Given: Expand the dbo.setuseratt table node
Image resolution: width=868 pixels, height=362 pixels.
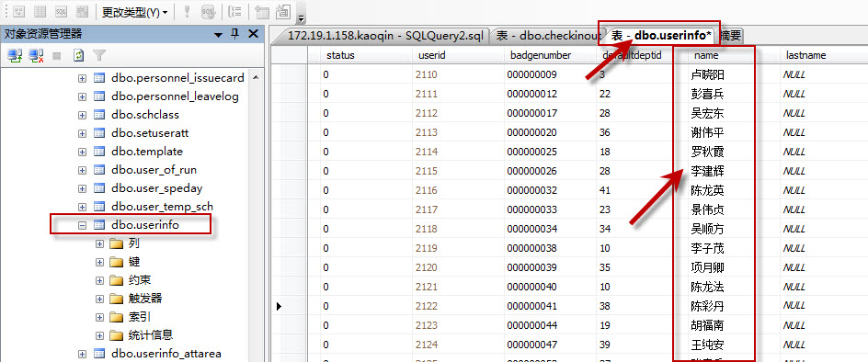Looking at the screenshot, I should (x=83, y=133).
